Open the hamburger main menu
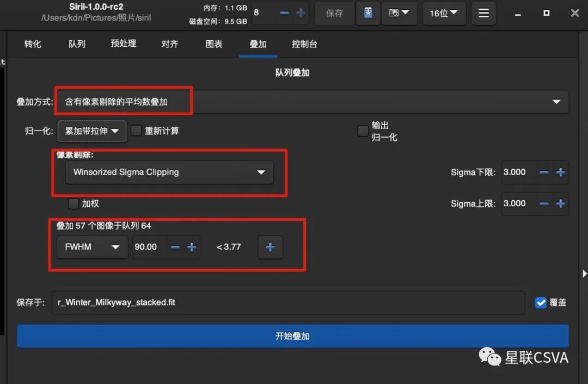Screen dimensions: 588x384 pos(483,13)
